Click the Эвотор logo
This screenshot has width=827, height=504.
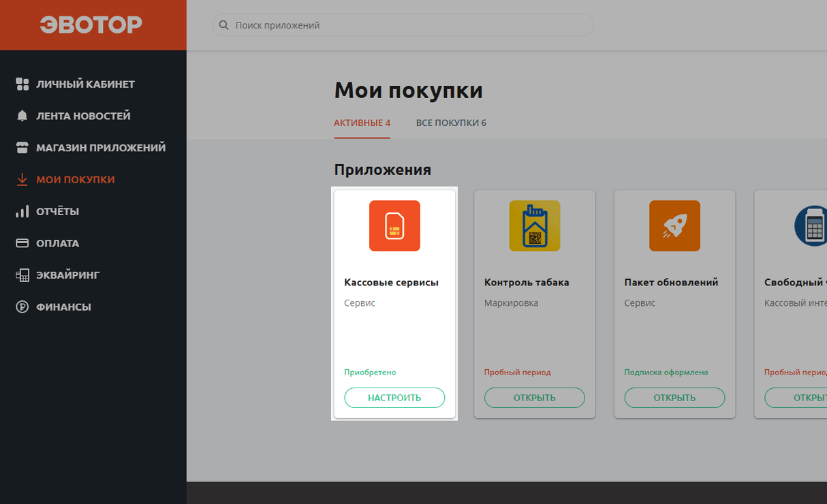(91, 25)
